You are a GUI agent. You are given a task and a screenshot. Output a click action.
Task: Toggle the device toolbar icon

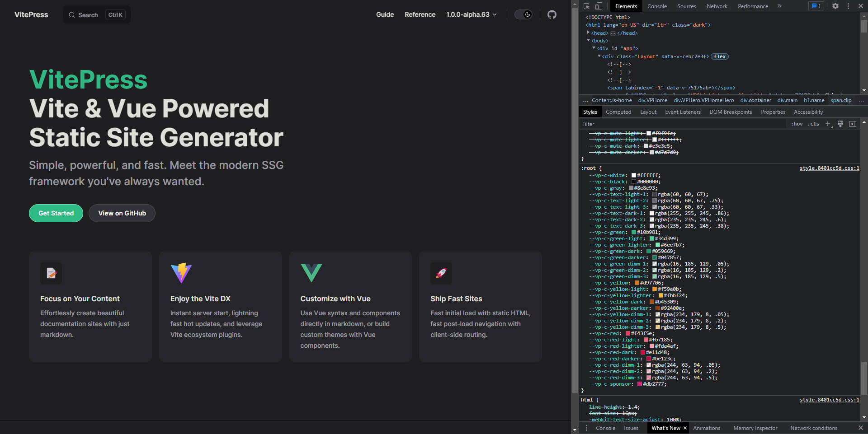(x=599, y=6)
